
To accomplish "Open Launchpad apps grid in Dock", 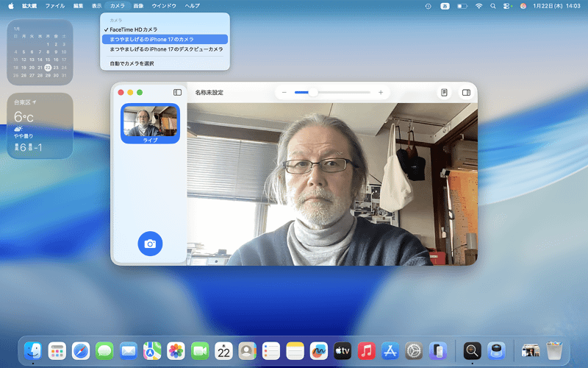I will click(x=57, y=351).
